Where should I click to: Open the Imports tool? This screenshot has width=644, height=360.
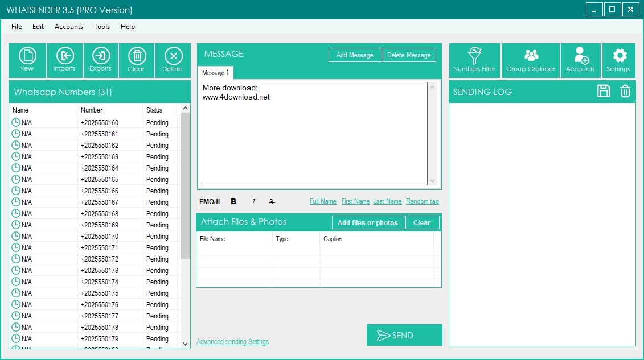tap(64, 60)
